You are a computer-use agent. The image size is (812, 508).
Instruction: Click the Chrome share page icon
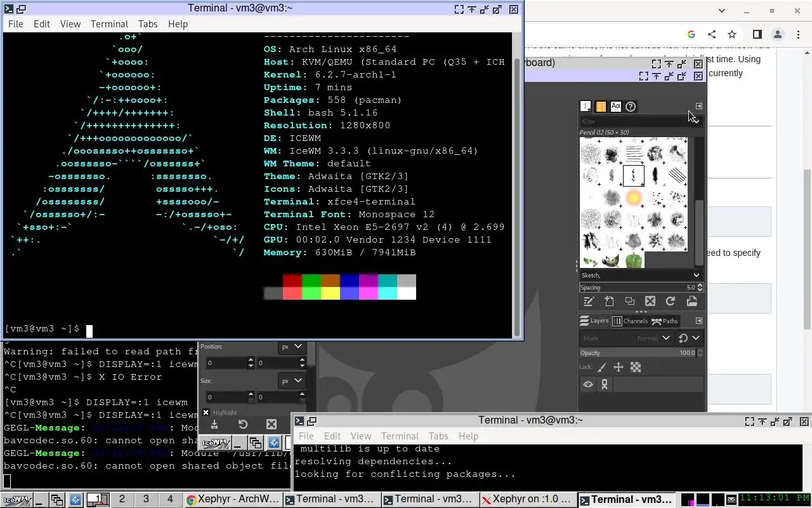[712, 34]
